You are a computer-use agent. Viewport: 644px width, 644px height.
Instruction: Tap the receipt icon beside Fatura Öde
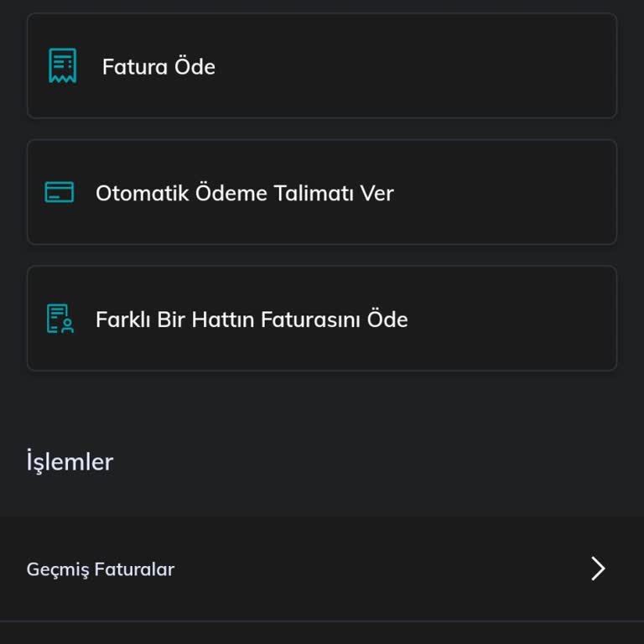pyautogui.click(x=62, y=66)
